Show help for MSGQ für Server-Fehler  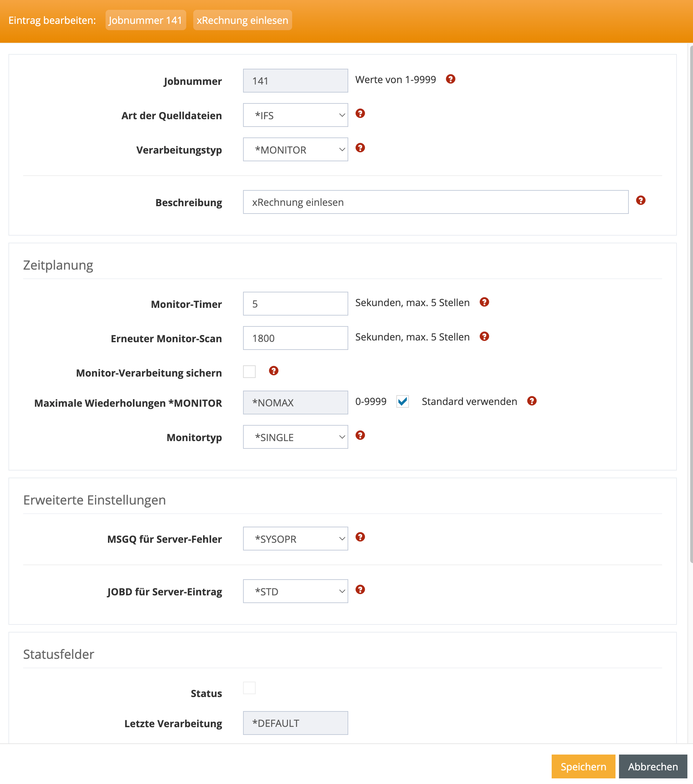click(x=360, y=537)
